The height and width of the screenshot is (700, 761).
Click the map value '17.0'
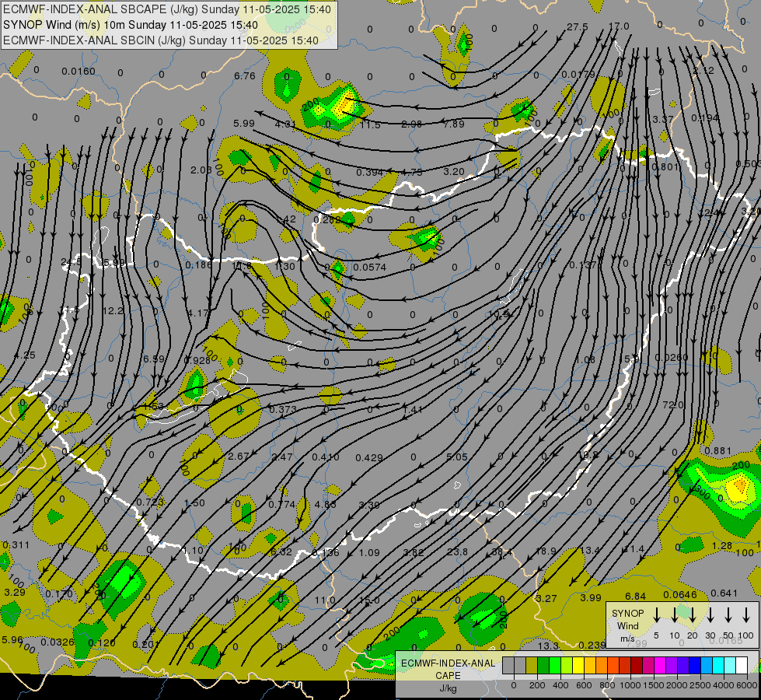pyautogui.click(x=619, y=26)
